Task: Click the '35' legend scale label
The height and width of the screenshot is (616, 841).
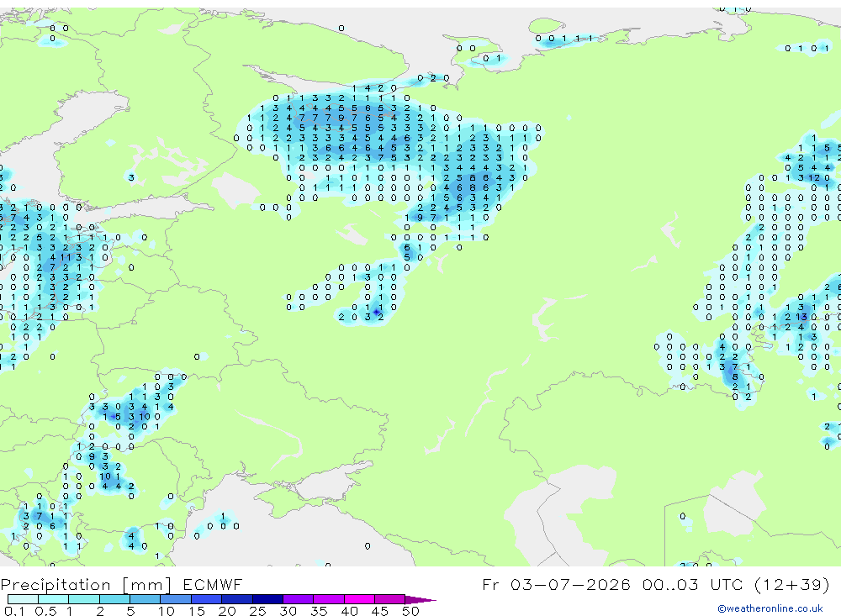Action: tap(319, 611)
